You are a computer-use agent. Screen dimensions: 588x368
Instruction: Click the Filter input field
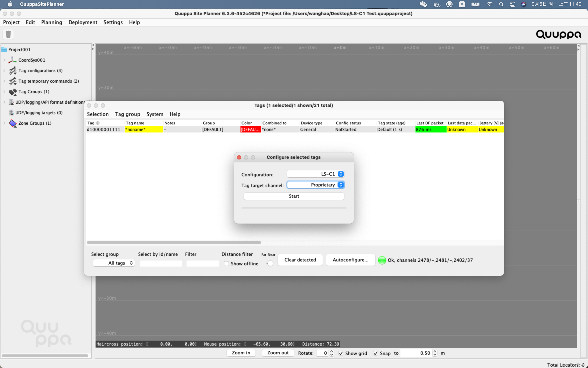(202, 263)
